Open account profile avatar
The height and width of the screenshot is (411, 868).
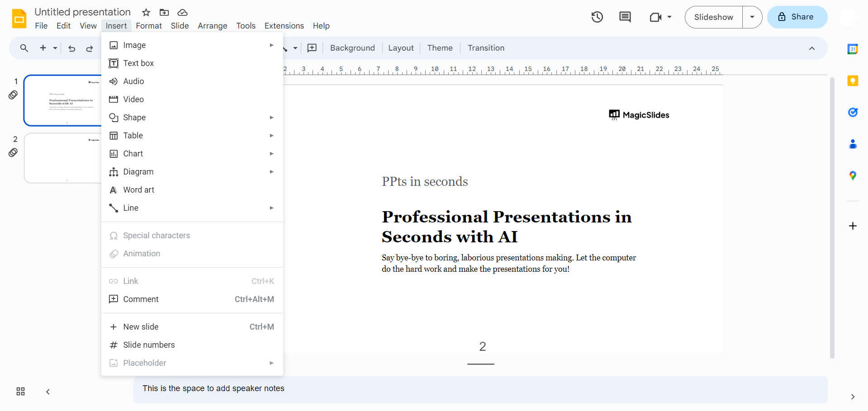pyautogui.click(x=848, y=17)
